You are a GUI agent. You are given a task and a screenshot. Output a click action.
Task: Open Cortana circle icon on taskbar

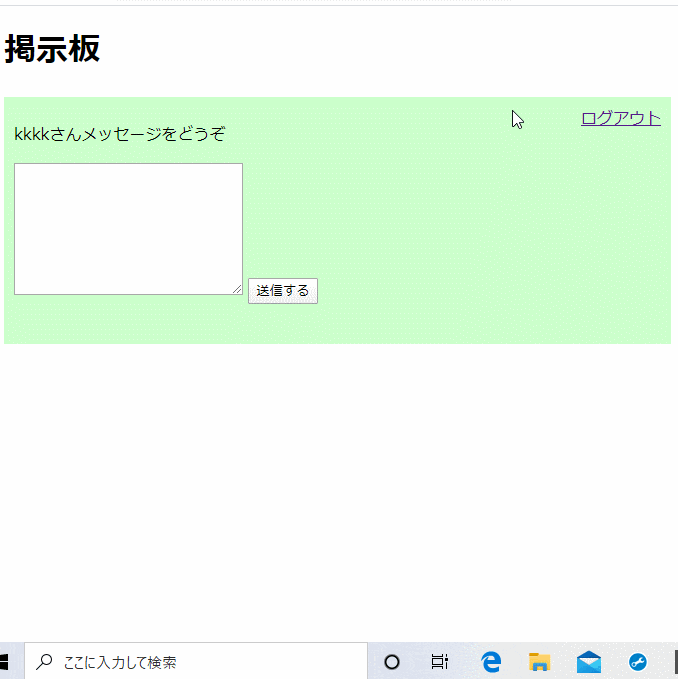tap(392, 662)
